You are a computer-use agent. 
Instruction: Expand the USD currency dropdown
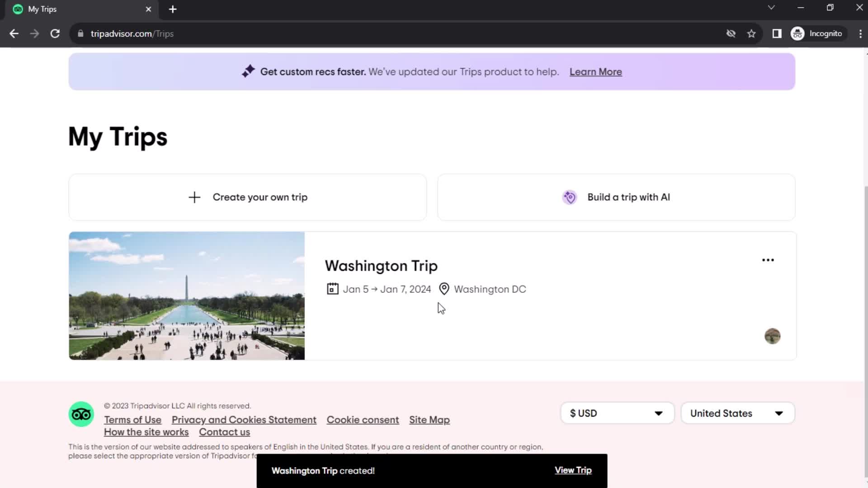click(617, 413)
